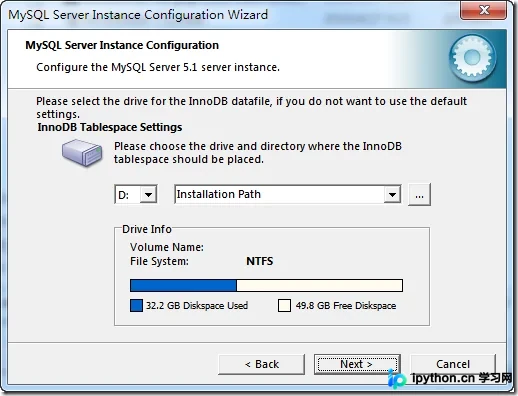
Task: Click the InnoDB Tablespace Settings heading
Action: pyautogui.click(x=110, y=127)
